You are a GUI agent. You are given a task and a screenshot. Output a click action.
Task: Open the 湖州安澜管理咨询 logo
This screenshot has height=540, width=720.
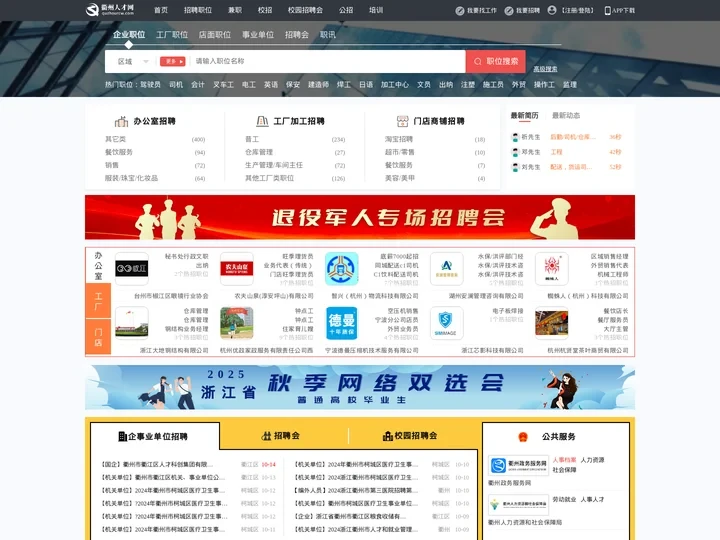pos(447,269)
